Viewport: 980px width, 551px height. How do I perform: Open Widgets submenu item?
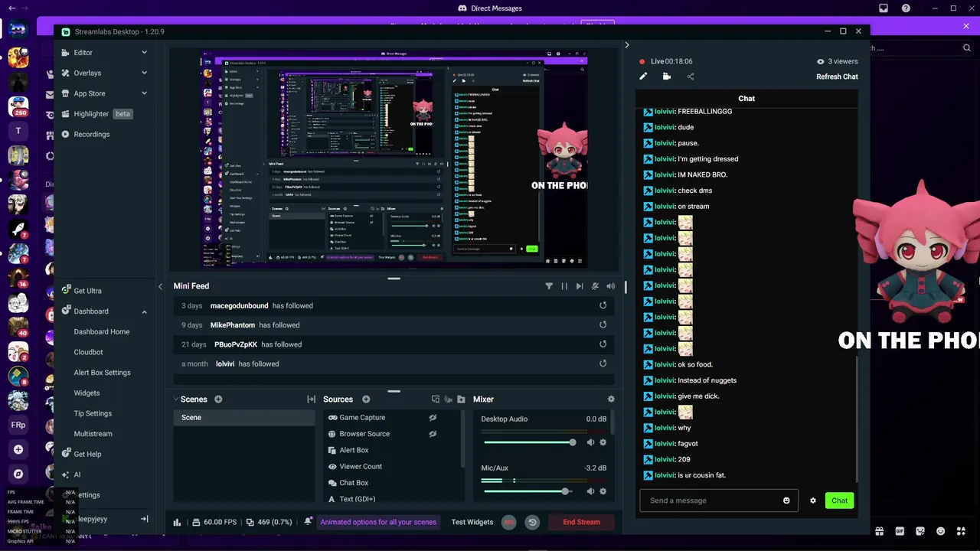point(87,393)
